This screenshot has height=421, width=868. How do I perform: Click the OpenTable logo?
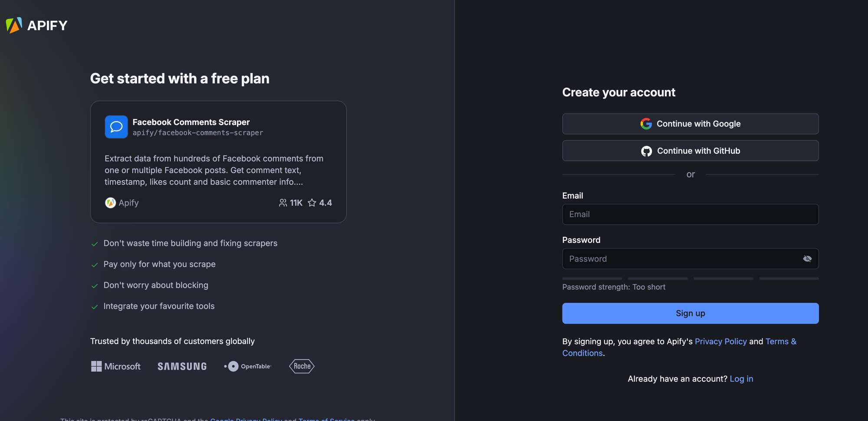(248, 366)
